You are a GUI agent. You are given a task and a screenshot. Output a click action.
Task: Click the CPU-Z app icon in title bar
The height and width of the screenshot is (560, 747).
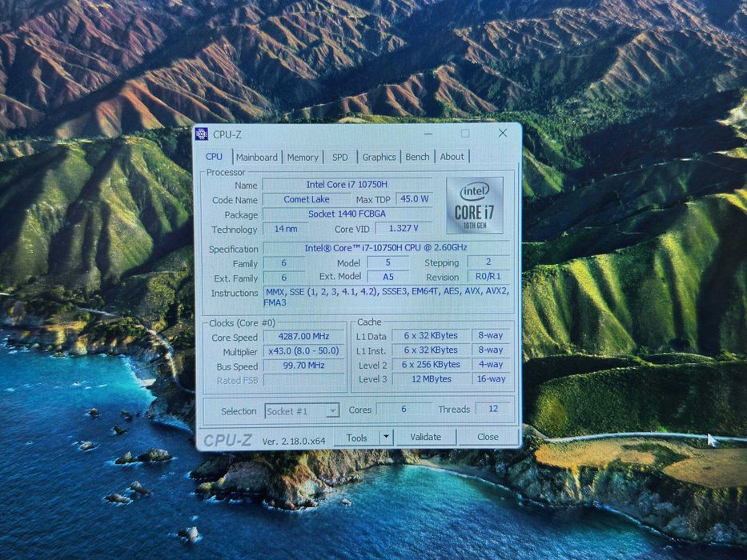pyautogui.click(x=202, y=134)
